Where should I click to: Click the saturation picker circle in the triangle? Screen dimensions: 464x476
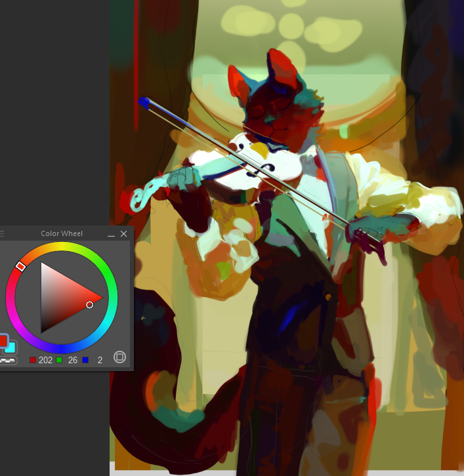pyautogui.click(x=90, y=305)
